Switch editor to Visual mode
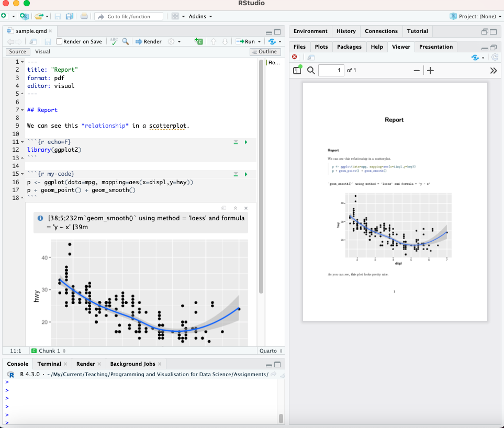 click(42, 51)
